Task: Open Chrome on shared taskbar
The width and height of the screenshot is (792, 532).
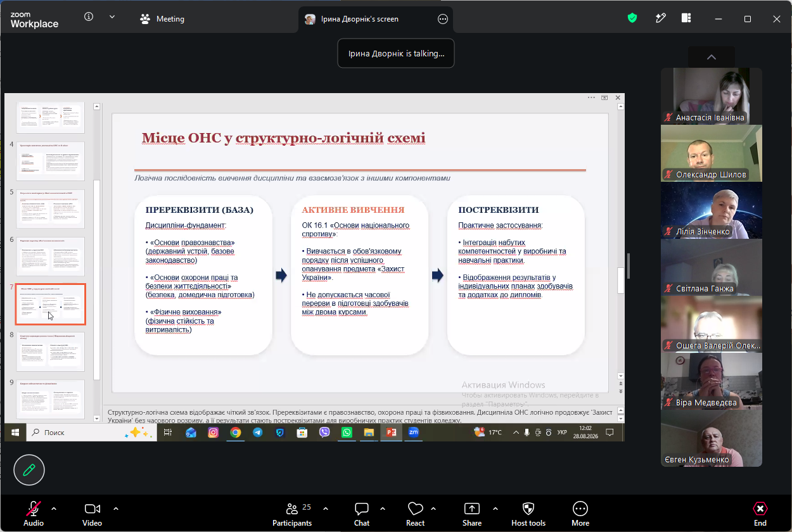Action: pyautogui.click(x=235, y=433)
